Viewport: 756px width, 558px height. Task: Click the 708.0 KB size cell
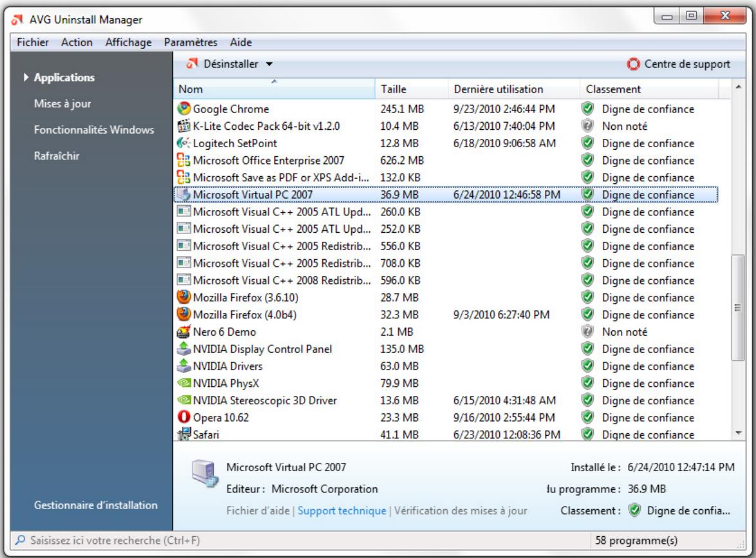tap(400, 264)
